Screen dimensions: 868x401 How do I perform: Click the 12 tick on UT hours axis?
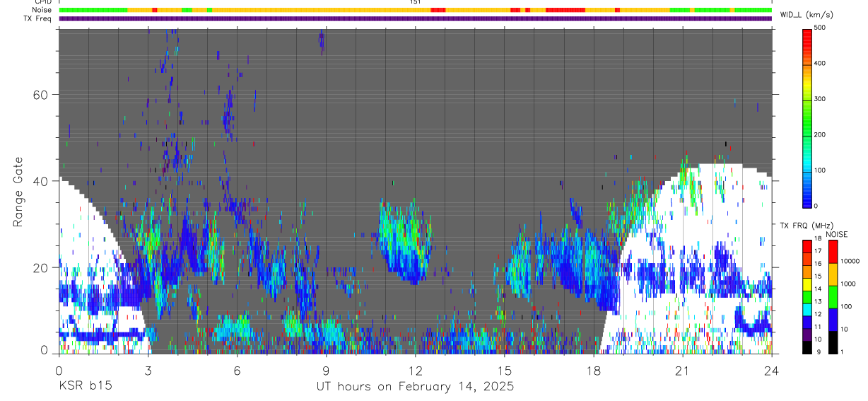(415, 370)
